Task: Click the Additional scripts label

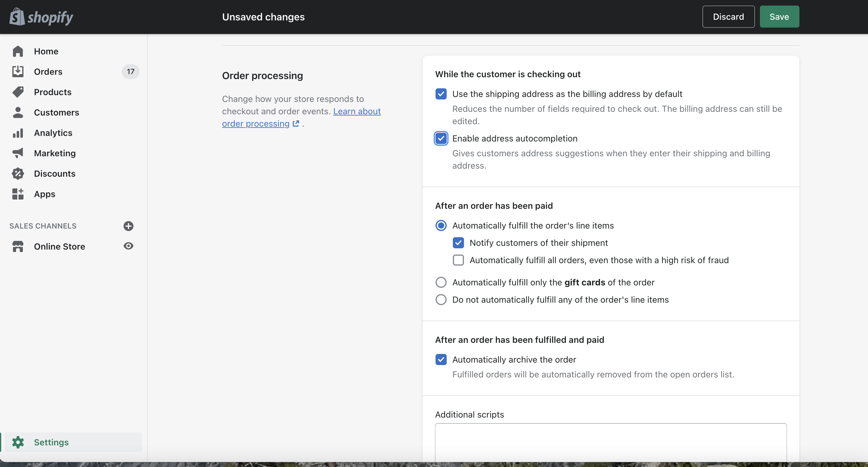Action: pos(470,414)
